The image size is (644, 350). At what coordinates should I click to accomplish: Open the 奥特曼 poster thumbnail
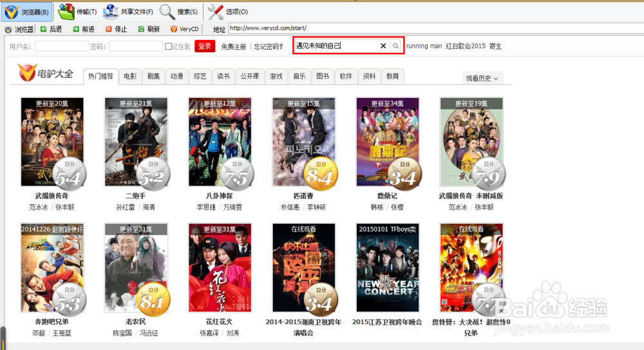[471, 267]
